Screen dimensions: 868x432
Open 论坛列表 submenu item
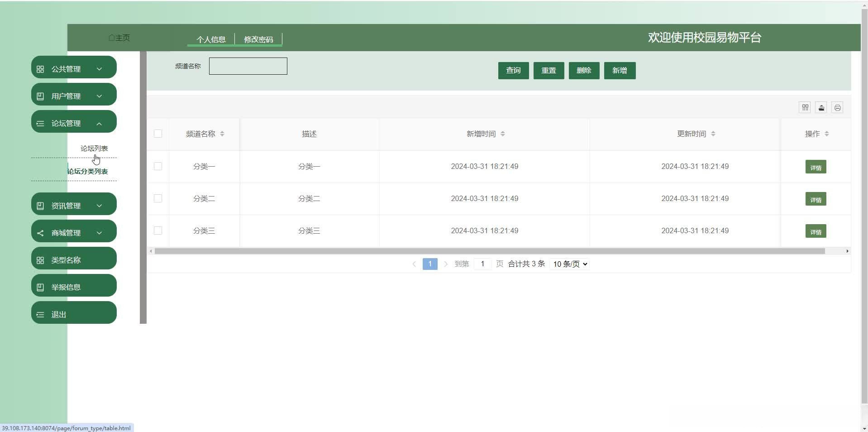click(94, 149)
